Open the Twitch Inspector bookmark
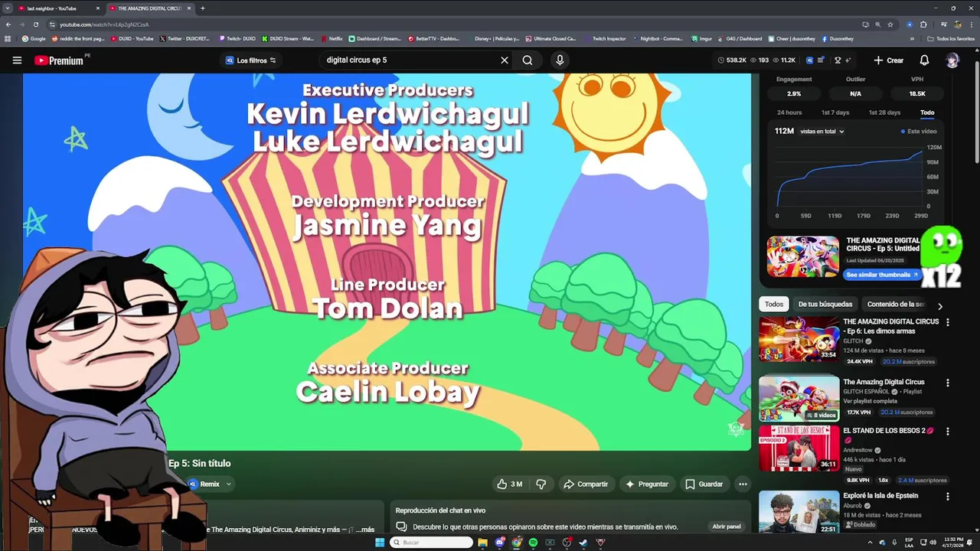Screen dimensions: 980x551 pos(604,38)
